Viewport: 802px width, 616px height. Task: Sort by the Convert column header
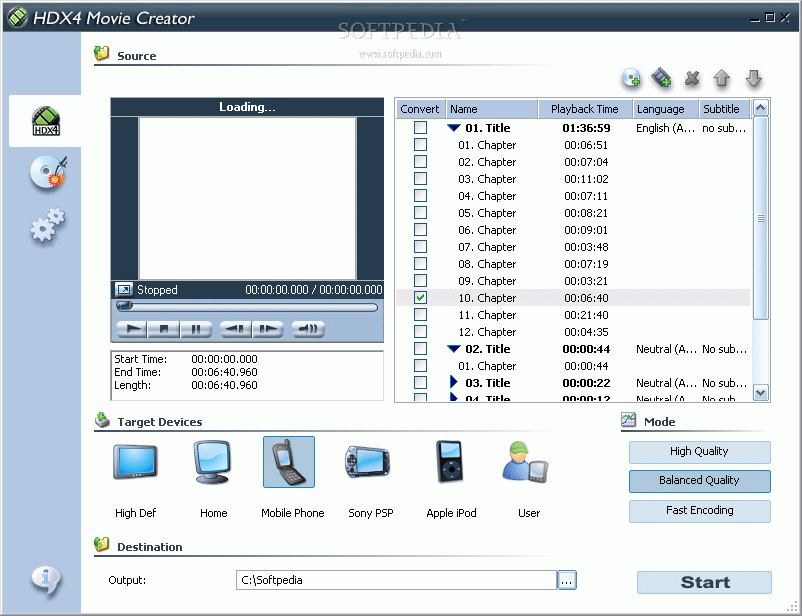tap(420, 109)
